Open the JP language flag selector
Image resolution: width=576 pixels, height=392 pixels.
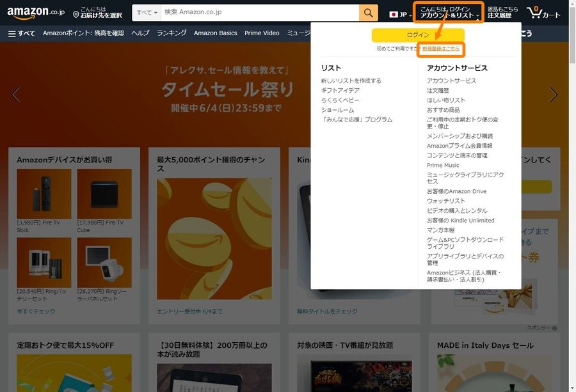400,15
